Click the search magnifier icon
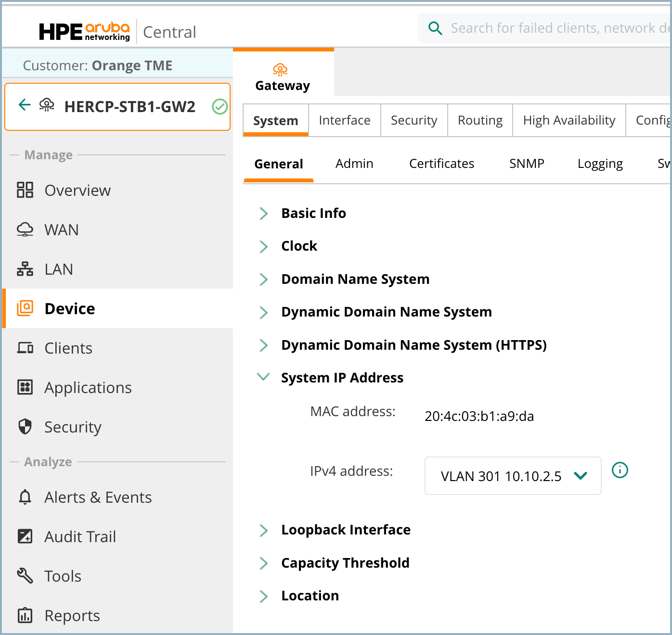Viewport: 672px width, 635px height. pyautogui.click(x=435, y=28)
